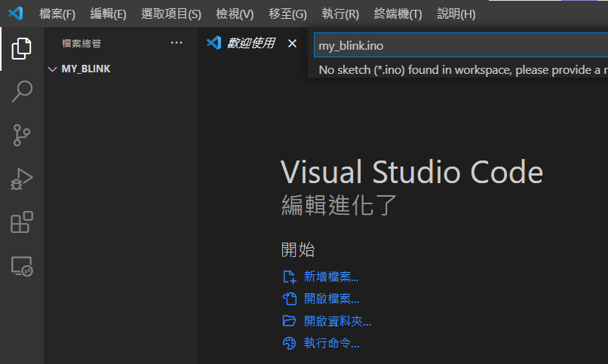Open the Explorer more actions ellipsis

coord(177,43)
